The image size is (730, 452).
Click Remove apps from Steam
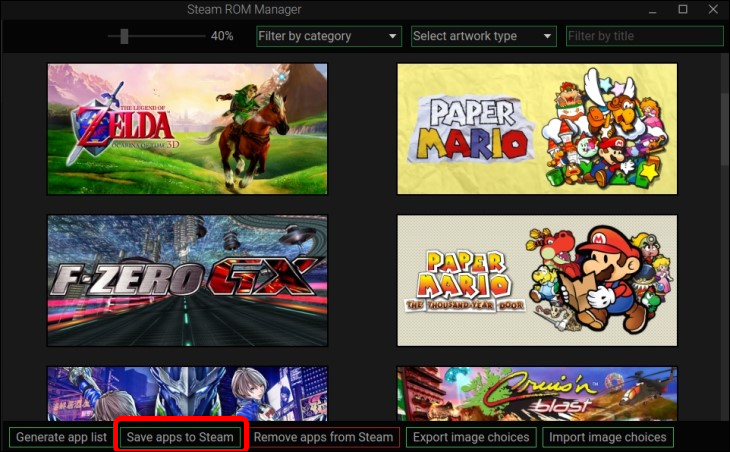[323, 438]
